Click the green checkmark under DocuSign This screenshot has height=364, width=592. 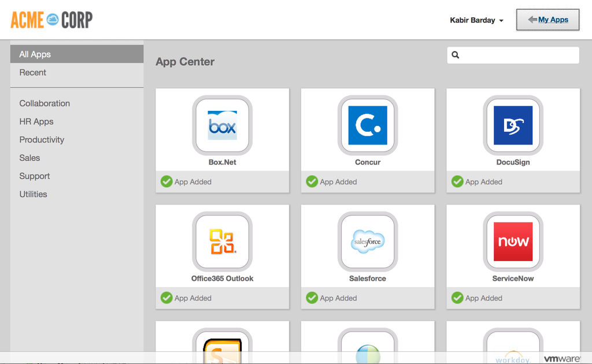(457, 181)
